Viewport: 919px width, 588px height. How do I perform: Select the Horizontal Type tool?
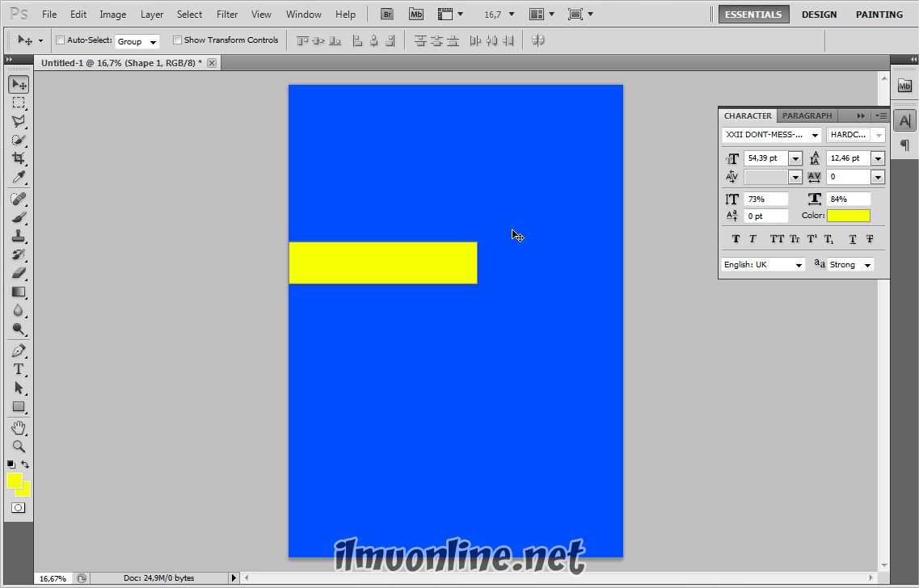18,369
